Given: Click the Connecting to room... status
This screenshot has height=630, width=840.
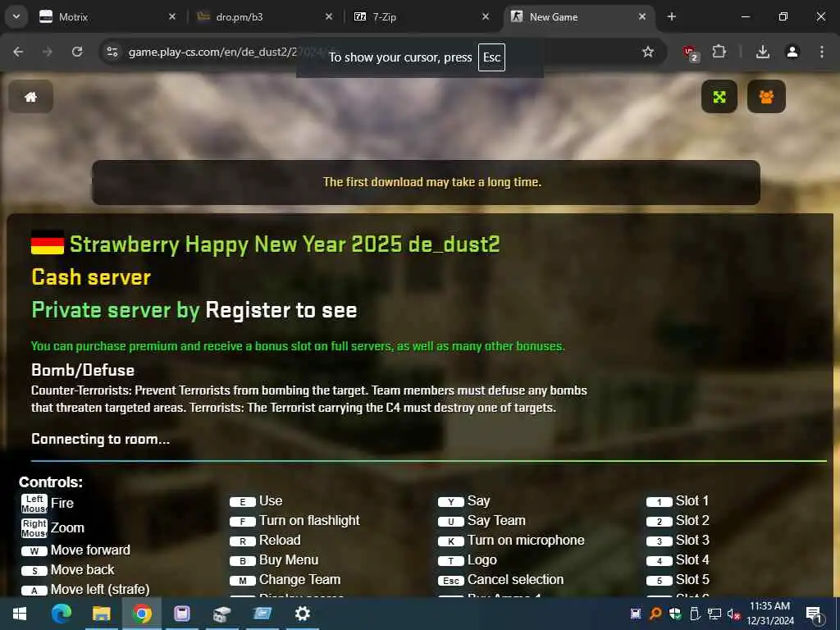Looking at the screenshot, I should pyautogui.click(x=101, y=440).
